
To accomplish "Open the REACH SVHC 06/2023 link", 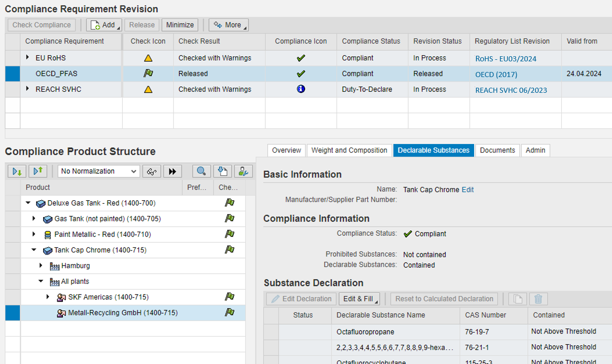I will click(x=511, y=90).
